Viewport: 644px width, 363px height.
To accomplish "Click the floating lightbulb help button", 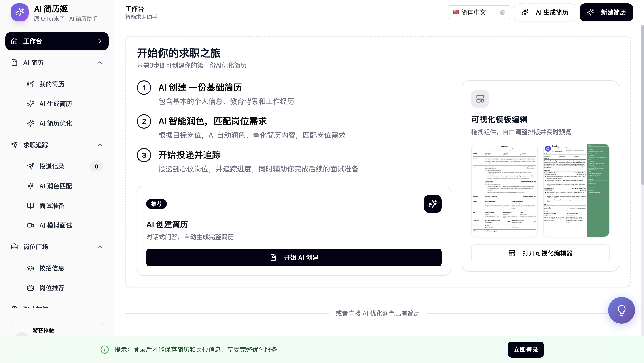I will pos(621,310).
